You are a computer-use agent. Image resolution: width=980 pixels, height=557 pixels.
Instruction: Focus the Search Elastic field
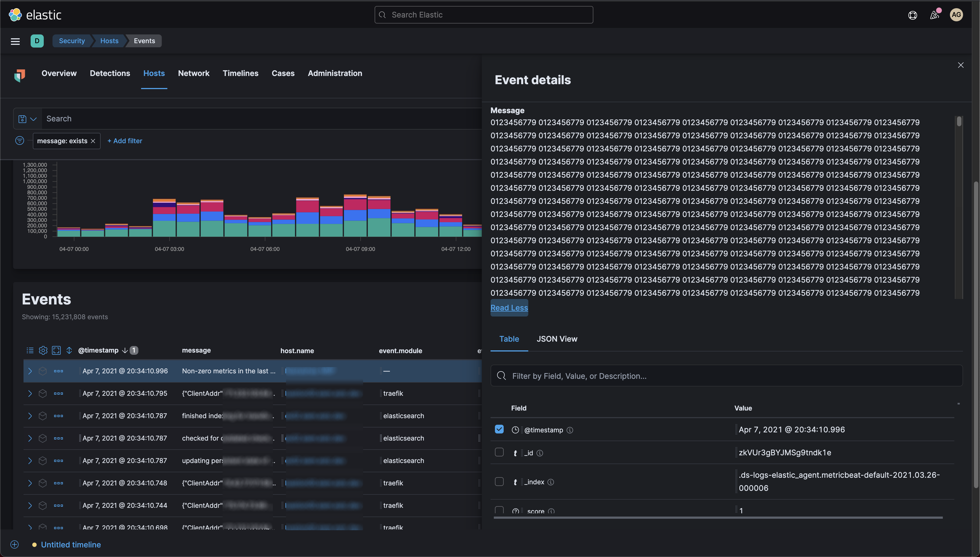(484, 15)
